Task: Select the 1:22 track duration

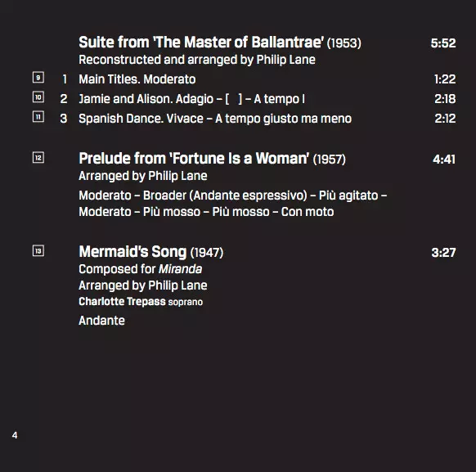Action: [x=445, y=79]
